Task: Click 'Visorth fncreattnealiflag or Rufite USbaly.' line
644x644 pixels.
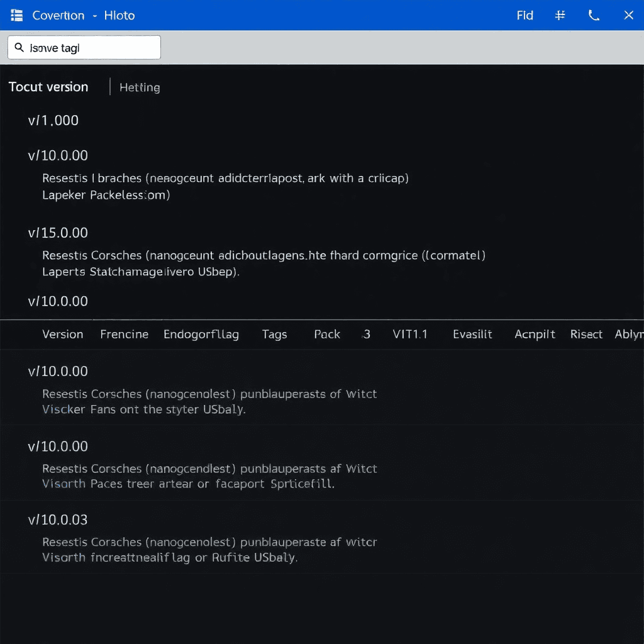Action: point(170,557)
